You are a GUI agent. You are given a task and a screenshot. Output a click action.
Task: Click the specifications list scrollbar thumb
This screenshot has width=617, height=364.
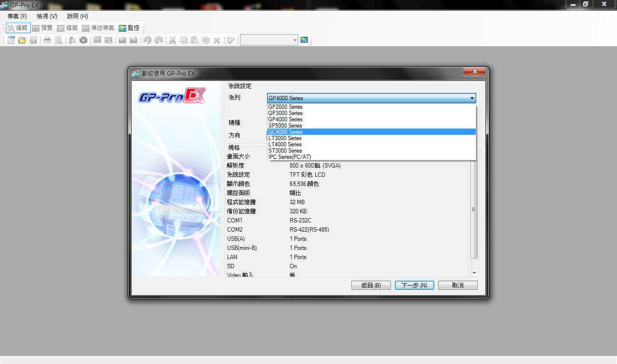(x=474, y=209)
